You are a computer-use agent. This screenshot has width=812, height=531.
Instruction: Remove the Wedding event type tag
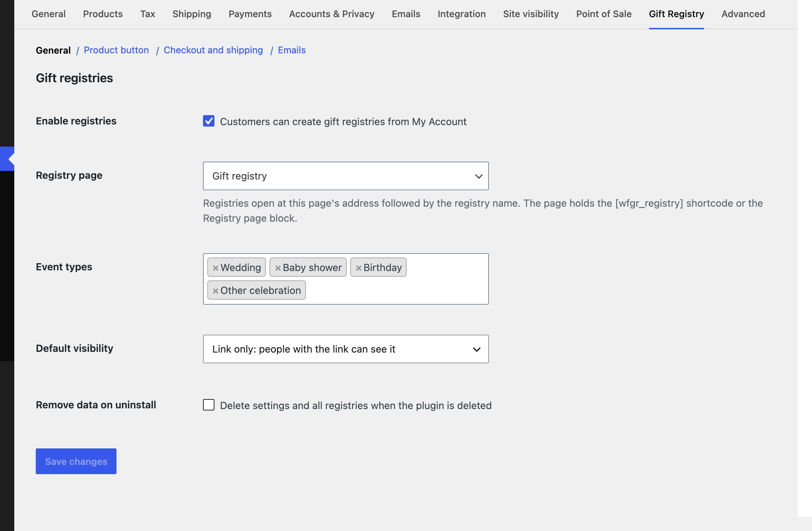pos(216,268)
